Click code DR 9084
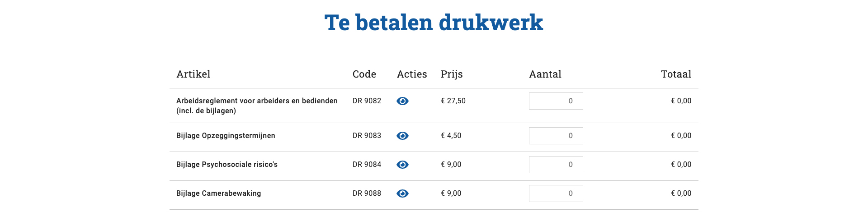Screen dimensions: 868x212 point(367,165)
